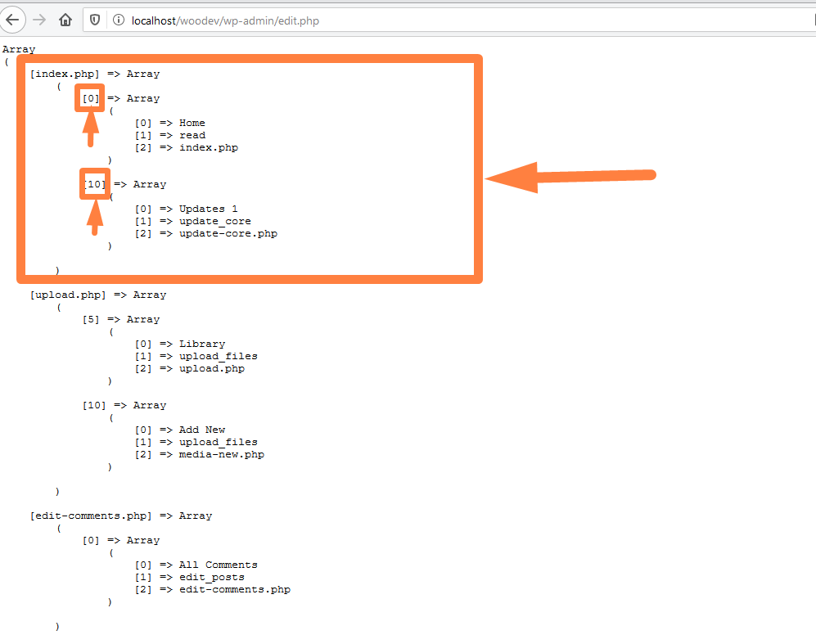Click the '[0] => Library' line
This screenshot has height=644, width=816.
[x=180, y=344]
